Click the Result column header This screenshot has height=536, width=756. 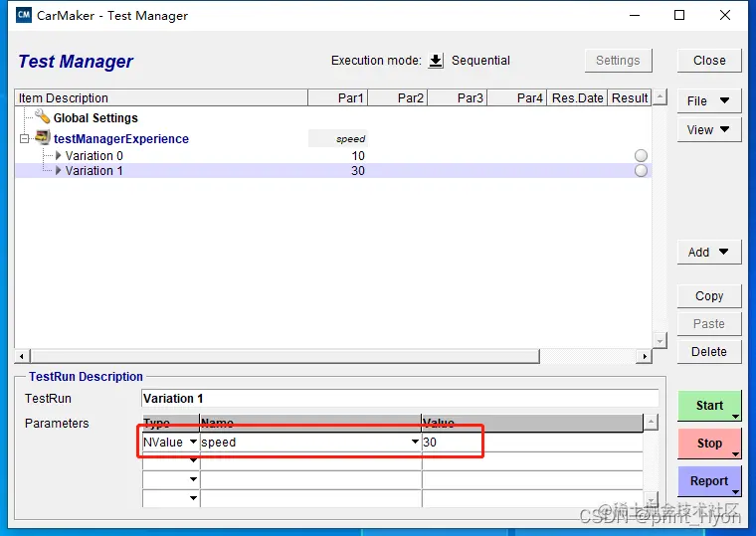click(x=630, y=97)
